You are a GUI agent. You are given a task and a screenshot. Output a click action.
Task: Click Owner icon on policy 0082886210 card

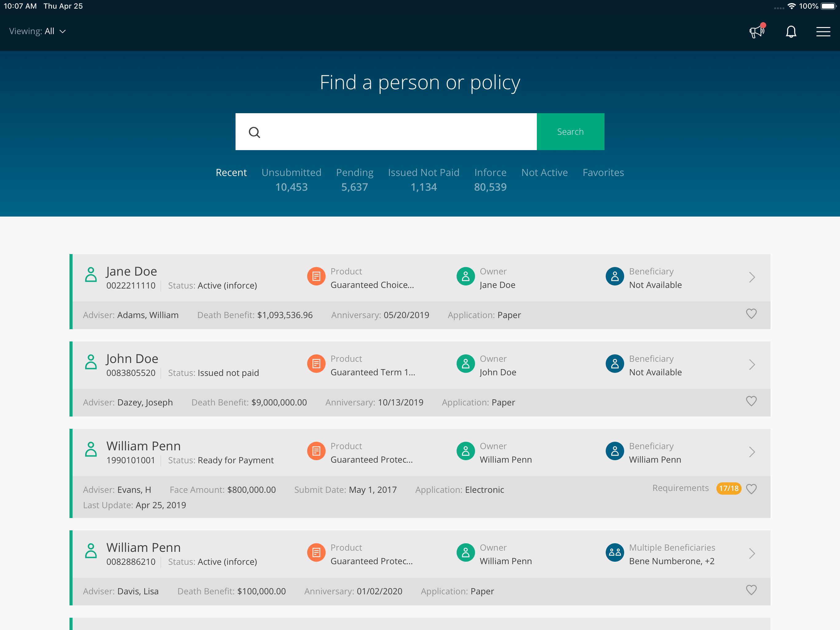(x=466, y=553)
